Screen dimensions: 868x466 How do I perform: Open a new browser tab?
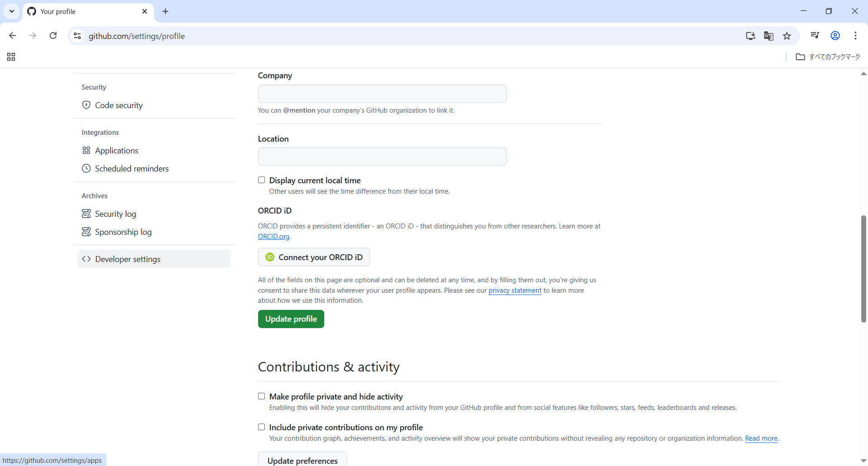(x=165, y=11)
